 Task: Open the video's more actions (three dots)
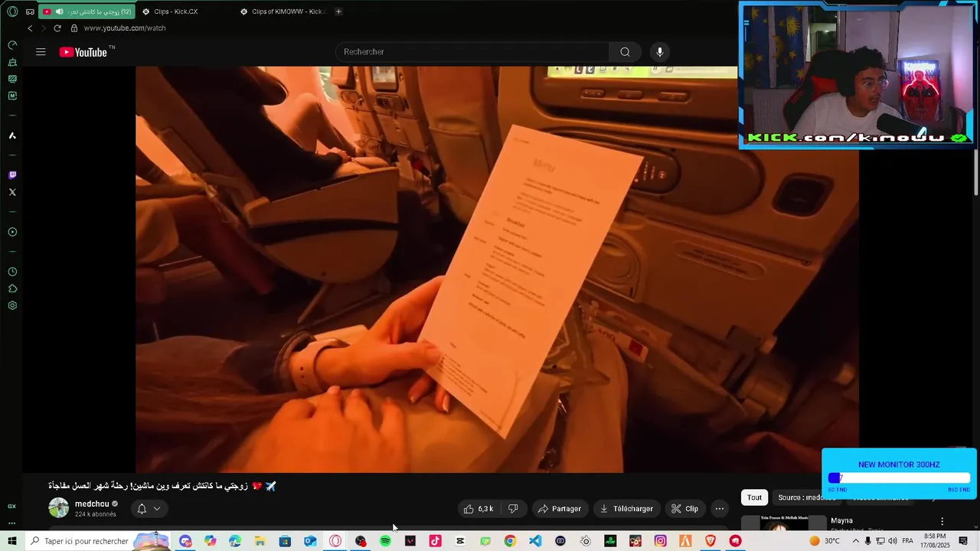719,509
